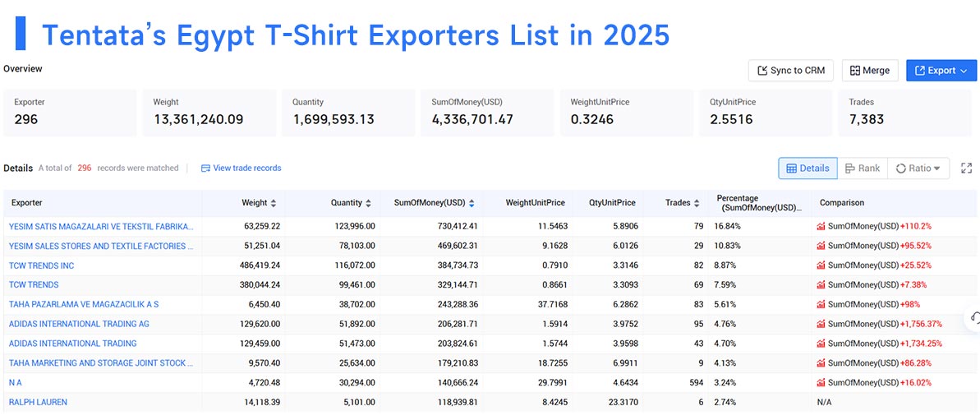Open YESIM SALES STORES AND TEXTILE exporter
980x420 pixels.
pyautogui.click(x=101, y=247)
